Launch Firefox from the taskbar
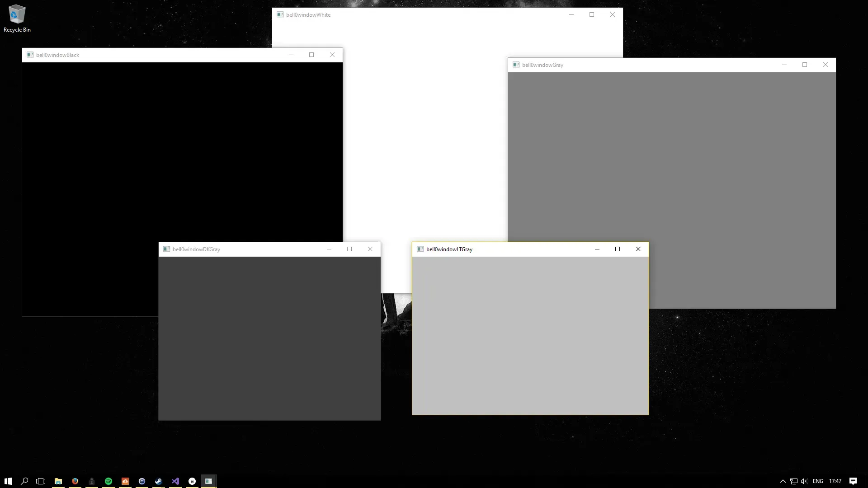Viewport: 868px width, 488px height. [x=75, y=481]
